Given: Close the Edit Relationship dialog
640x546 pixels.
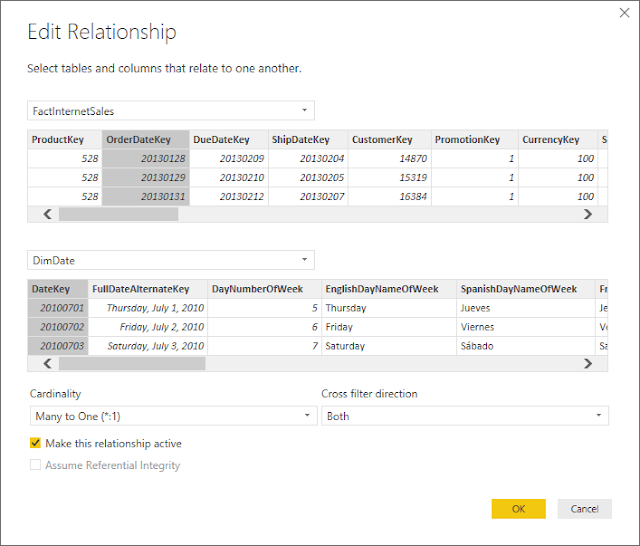Looking at the screenshot, I should point(624,13).
